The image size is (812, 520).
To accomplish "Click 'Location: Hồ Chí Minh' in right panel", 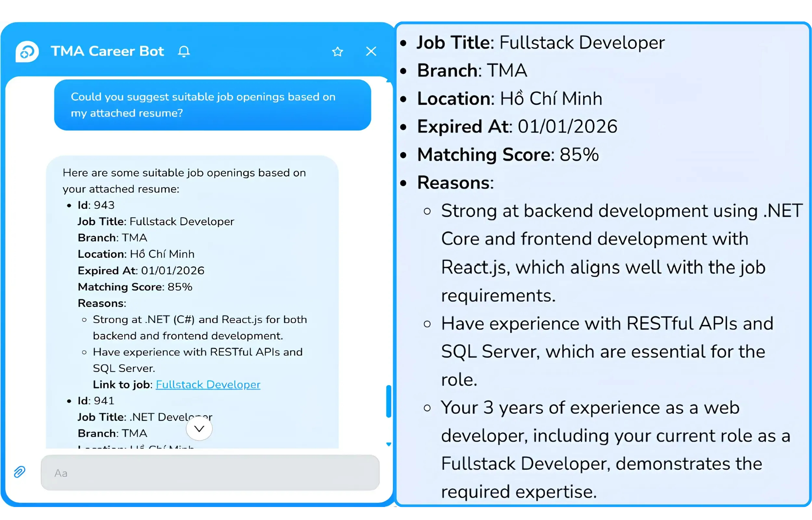I will [510, 99].
